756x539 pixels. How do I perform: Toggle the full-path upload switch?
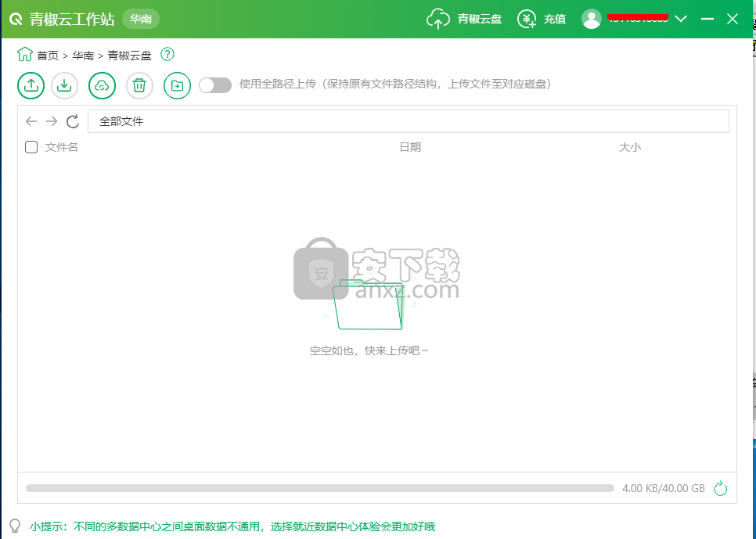(x=215, y=85)
